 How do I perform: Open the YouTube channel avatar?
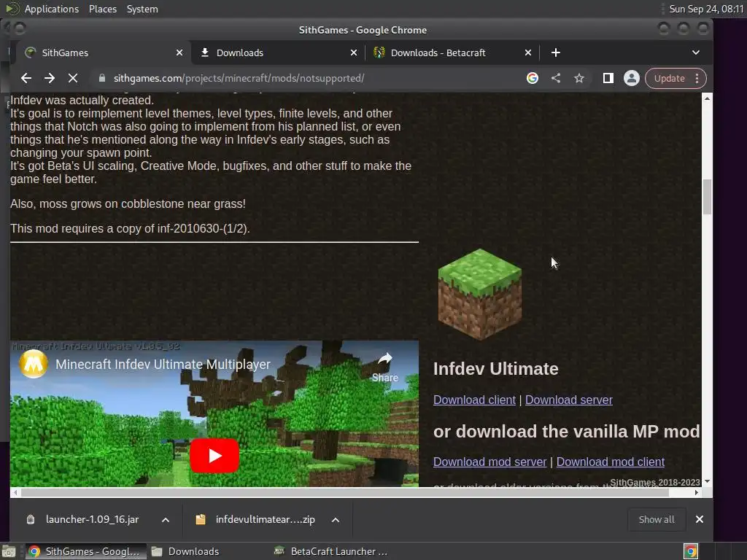coord(34,364)
